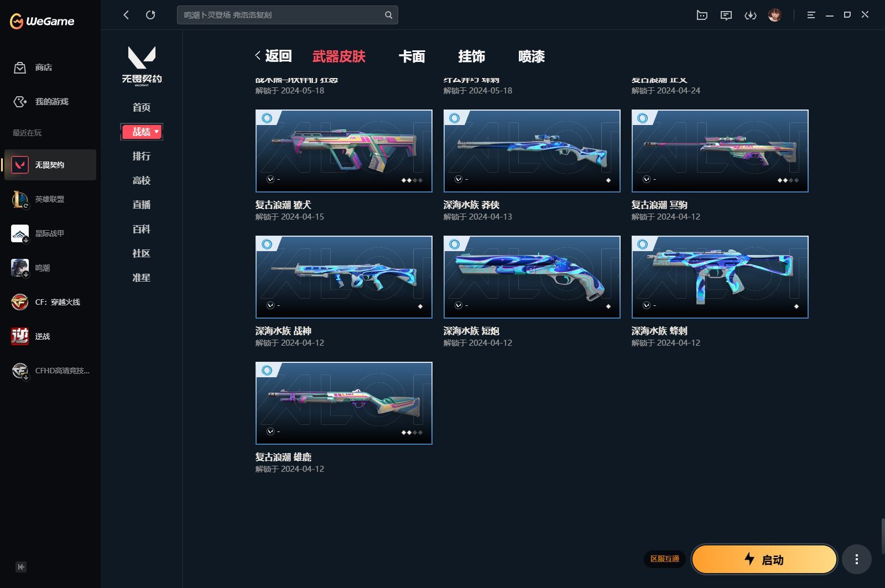Select the 排行 menu item

pyautogui.click(x=142, y=156)
